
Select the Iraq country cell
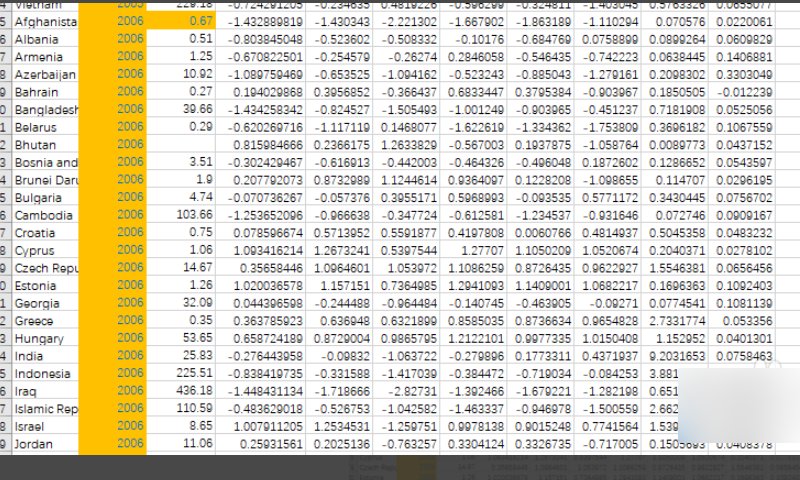43,391
